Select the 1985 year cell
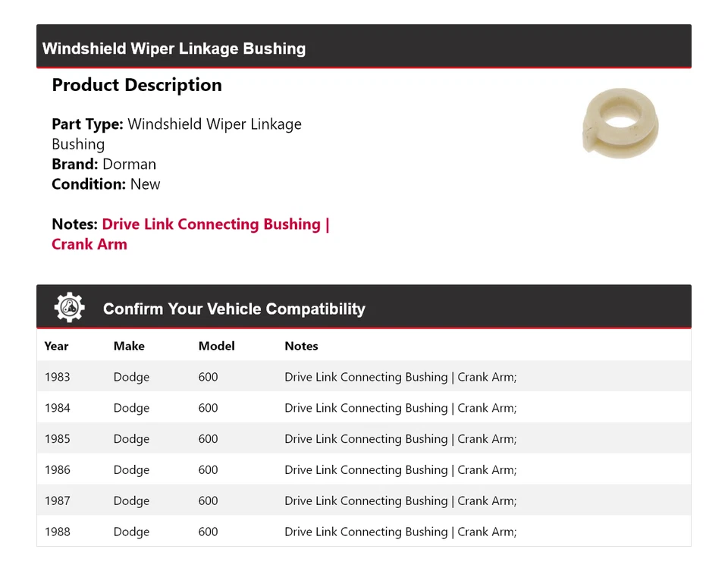The width and height of the screenshot is (728, 571). [x=57, y=439]
